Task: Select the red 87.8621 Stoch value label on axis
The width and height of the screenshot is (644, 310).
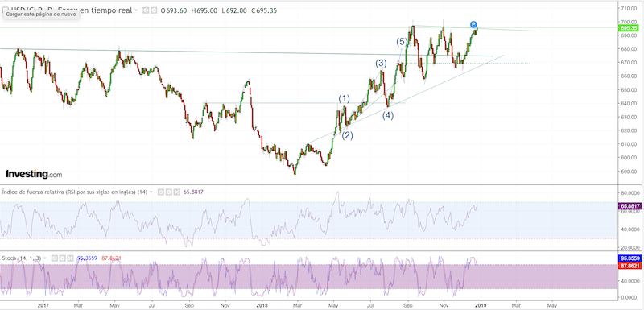Action: (x=629, y=266)
